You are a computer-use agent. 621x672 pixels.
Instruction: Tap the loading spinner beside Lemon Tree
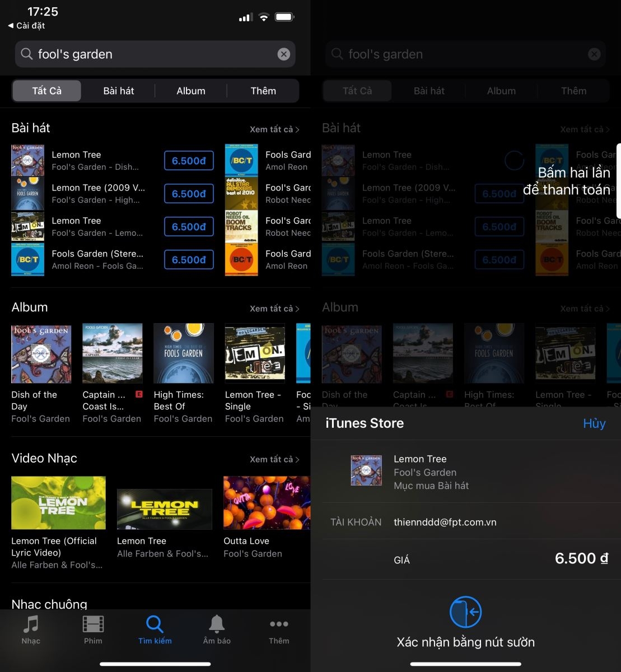tap(514, 161)
